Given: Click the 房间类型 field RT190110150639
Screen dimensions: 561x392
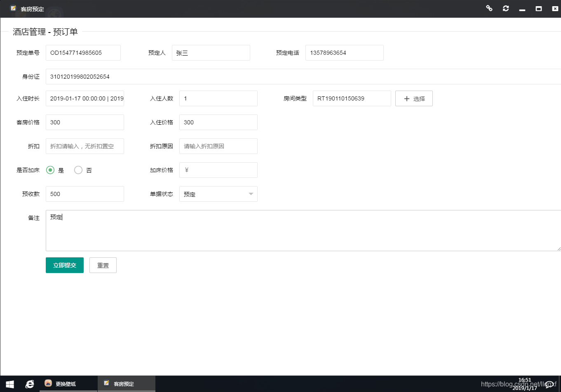Looking at the screenshot, I should [352, 98].
